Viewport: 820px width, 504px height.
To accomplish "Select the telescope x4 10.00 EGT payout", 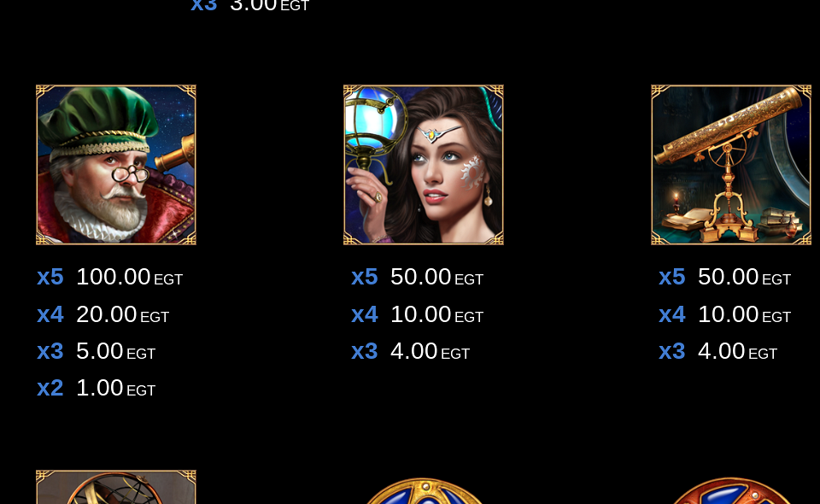I will 725,314.
